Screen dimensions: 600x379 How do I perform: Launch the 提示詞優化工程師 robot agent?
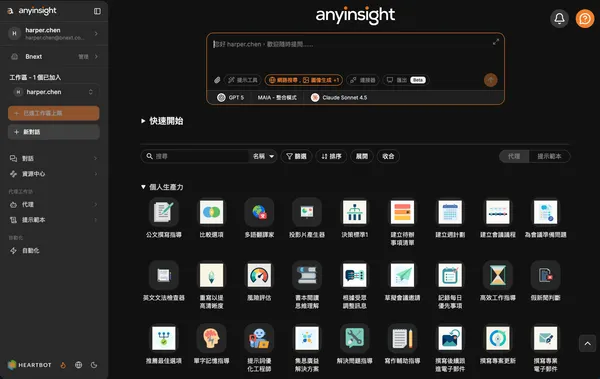pyautogui.click(x=259, y=338)
